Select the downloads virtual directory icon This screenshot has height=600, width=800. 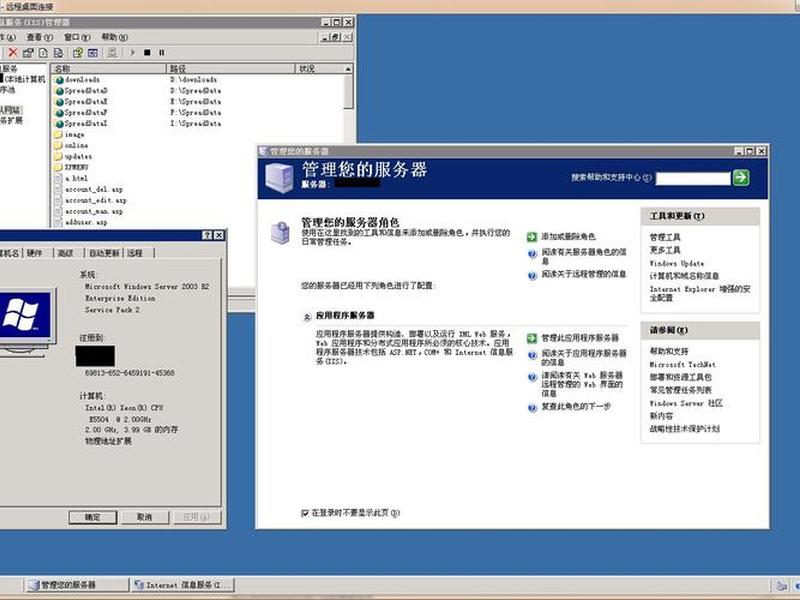[59, 80]
